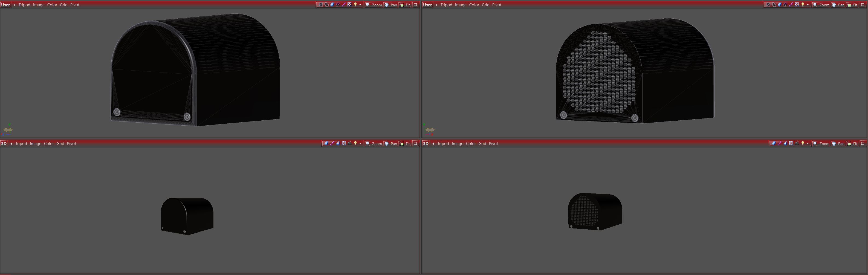Click the purple bone icon in bottom-left viewport
The width and height of the screenshot is (868, 275).
coord(332,144)
